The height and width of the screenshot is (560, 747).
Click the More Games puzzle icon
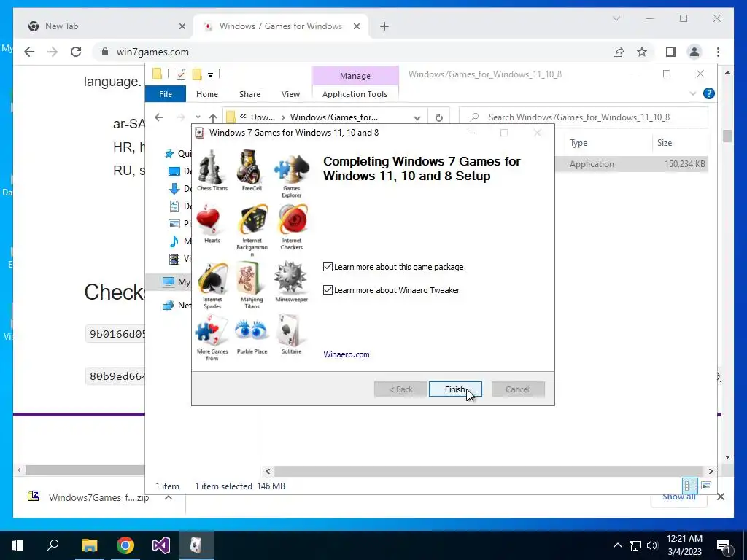tap(212, 330)
